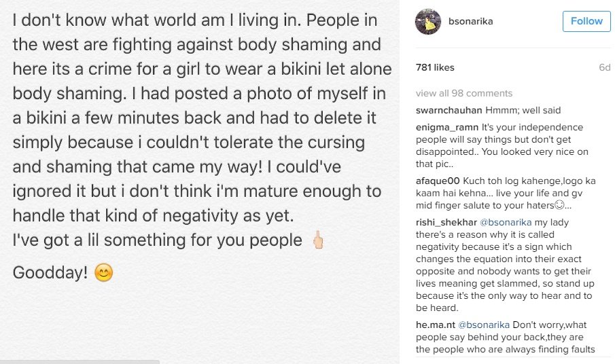Expand view all 98 comments
Image resolution: width=615 pixels, height=364 pixels.
464,94
